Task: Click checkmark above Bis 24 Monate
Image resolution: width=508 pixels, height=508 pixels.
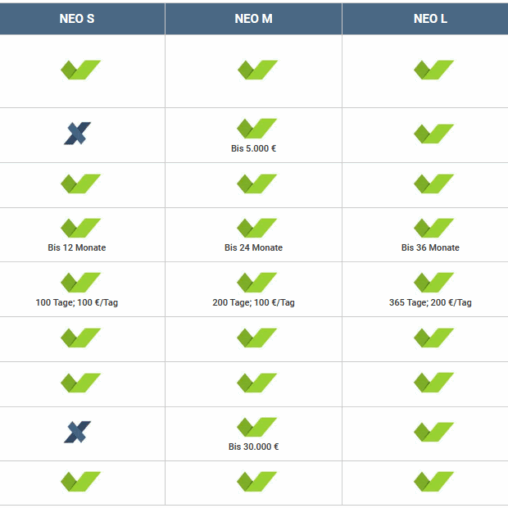Action: [257, 228]
